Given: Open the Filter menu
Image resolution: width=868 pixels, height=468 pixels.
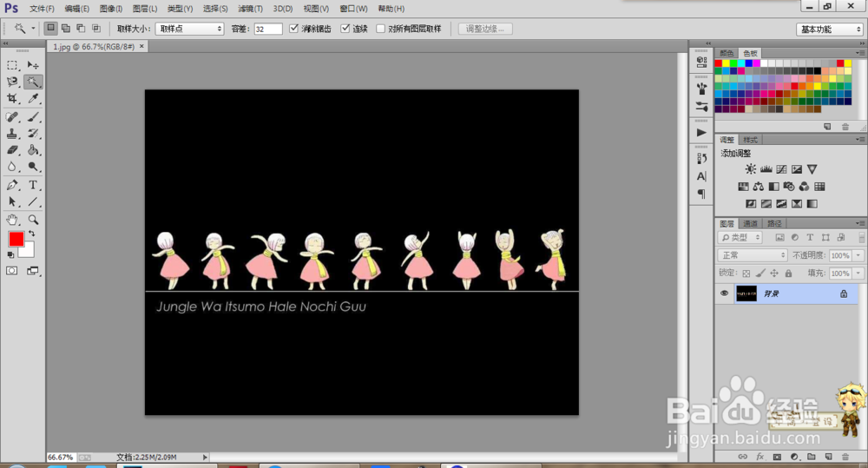Looking at the screenshot, I should (250, 9).
